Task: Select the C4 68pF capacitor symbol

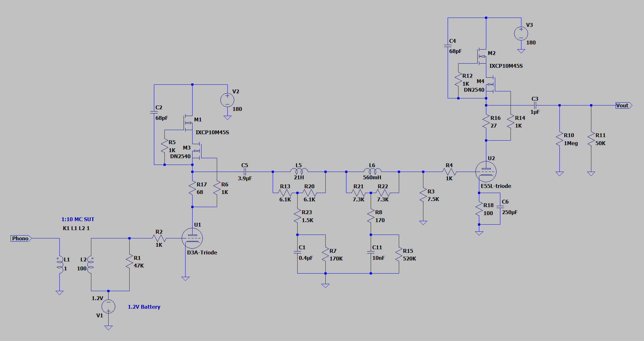Action: (x=448, y=46)
